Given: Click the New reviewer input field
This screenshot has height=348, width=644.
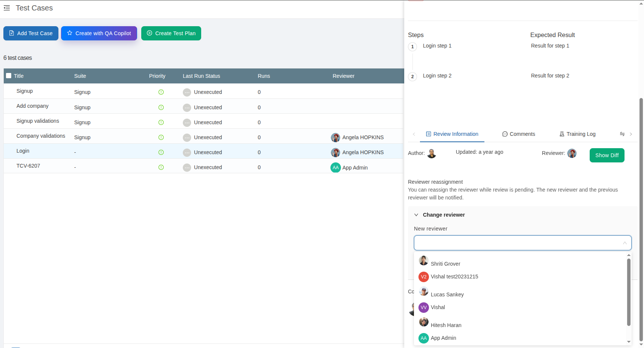Looking at the screenshot, I should tap(523, 243).
